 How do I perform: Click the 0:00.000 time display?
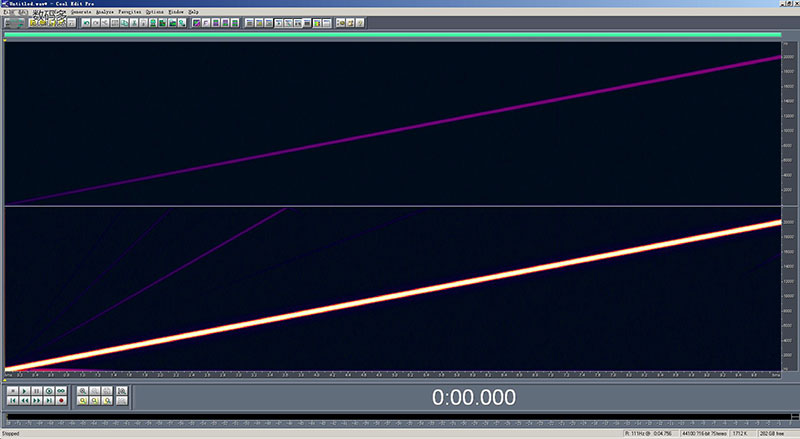coord(473,397)
